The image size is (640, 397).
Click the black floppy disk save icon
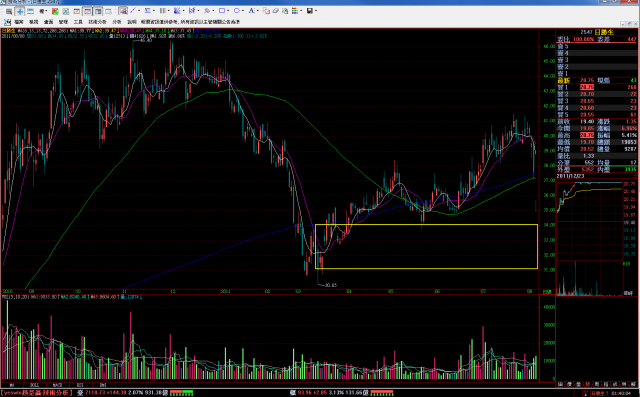[310, 11]
